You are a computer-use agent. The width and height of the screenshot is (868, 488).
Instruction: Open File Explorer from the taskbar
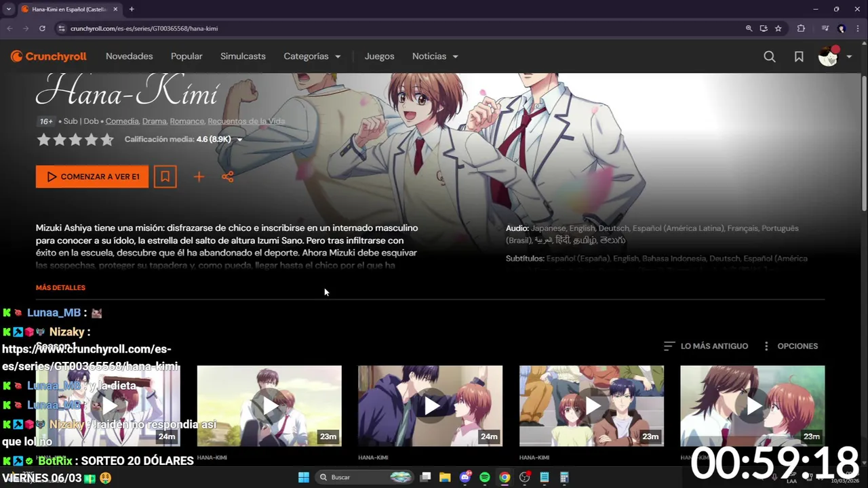(x=445, y=477)
